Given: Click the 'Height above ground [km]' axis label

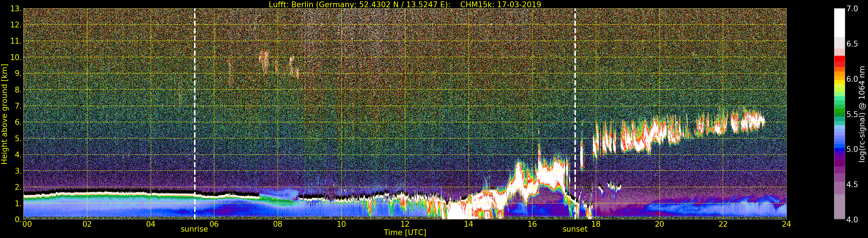Looking at the screenshot, I should pos(4,114).
